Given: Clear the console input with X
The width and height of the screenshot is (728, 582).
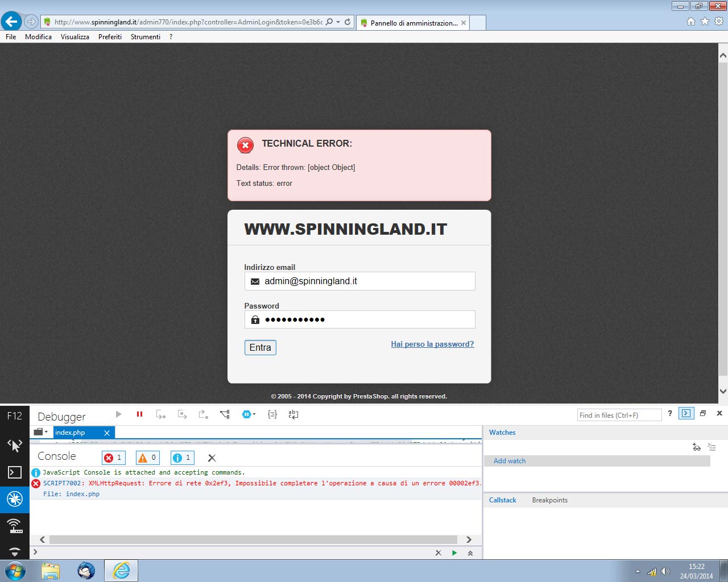Looking at the screenshot, I should tap(438, 552).
